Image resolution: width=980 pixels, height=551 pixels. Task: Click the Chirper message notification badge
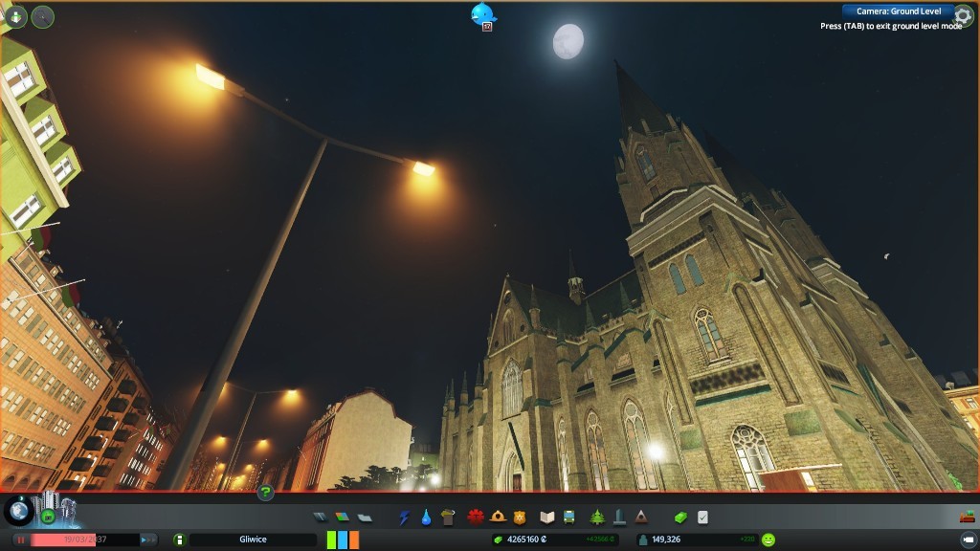tap(487, 26)
